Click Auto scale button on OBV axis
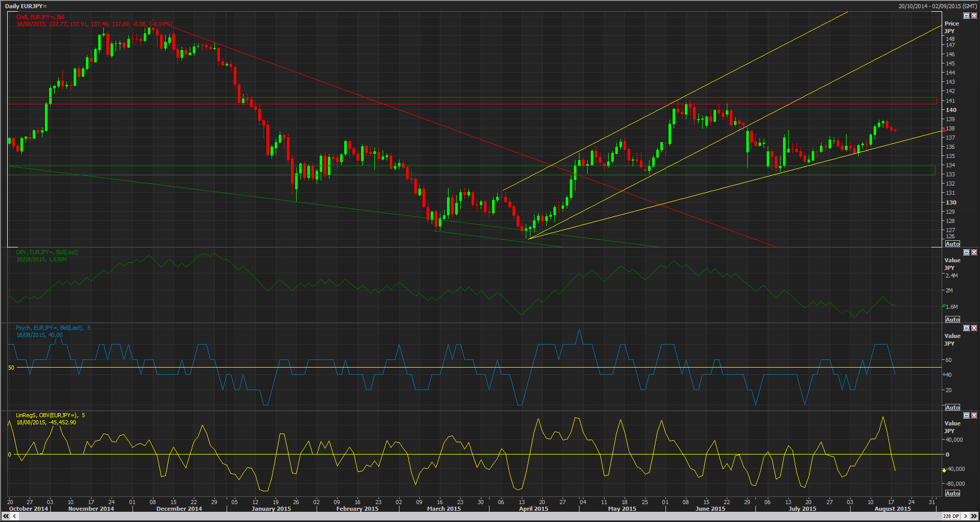The width and height of the screenshot is (980, 522). click(x=952, y=320)
